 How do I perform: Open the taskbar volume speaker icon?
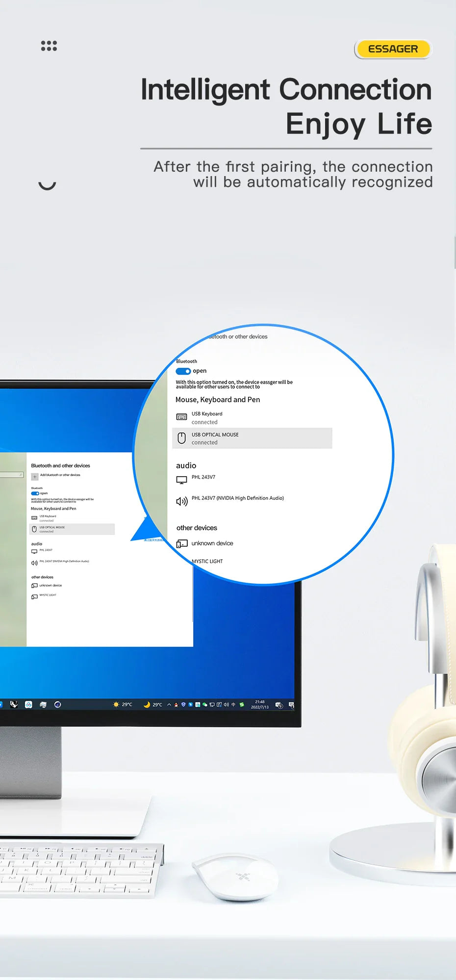tap(226, 704)
